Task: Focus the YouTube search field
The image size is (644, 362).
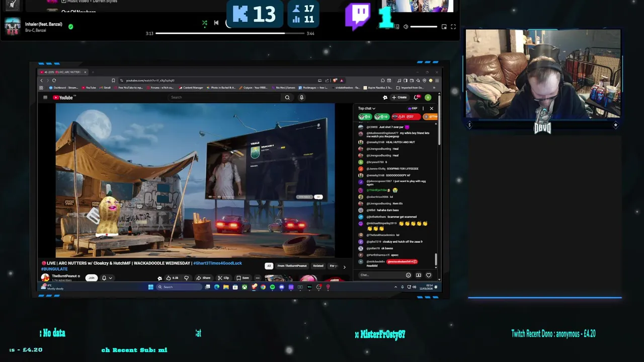Action: (224, 98)
